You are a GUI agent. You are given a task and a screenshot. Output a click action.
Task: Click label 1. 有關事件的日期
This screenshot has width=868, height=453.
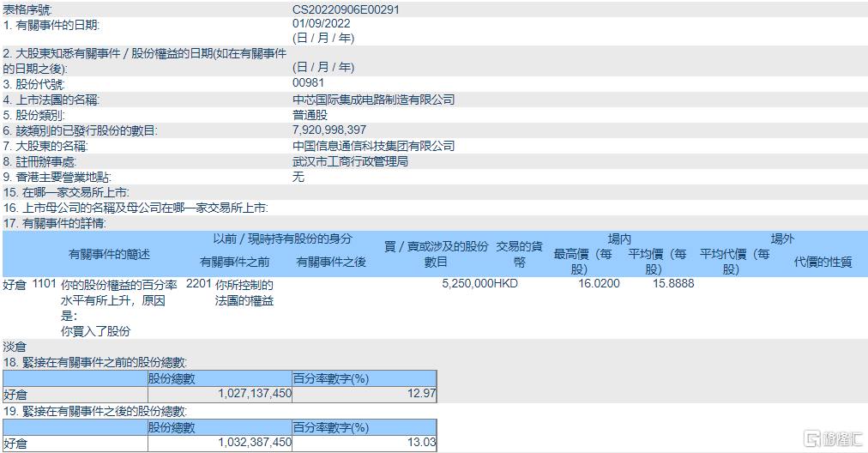click(x=51, y=26)
